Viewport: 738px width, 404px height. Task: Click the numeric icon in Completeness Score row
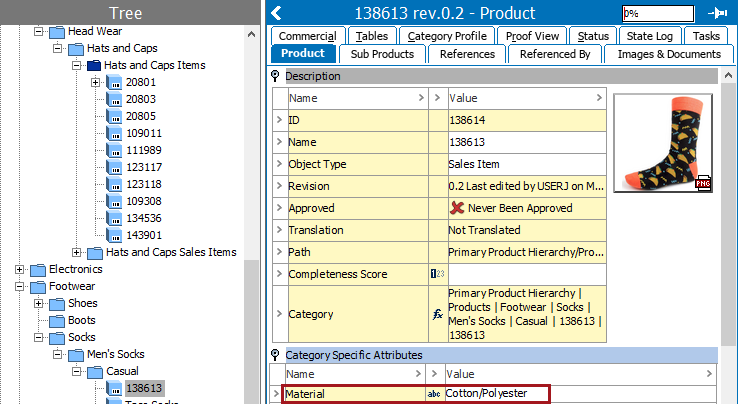[x=436, y=274]
